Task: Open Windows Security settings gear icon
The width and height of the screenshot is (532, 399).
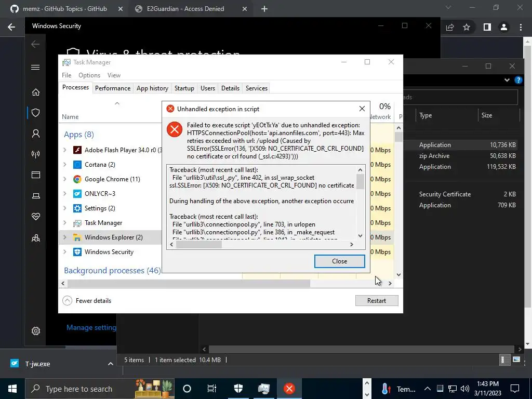Action: click(x=36, y=331)
